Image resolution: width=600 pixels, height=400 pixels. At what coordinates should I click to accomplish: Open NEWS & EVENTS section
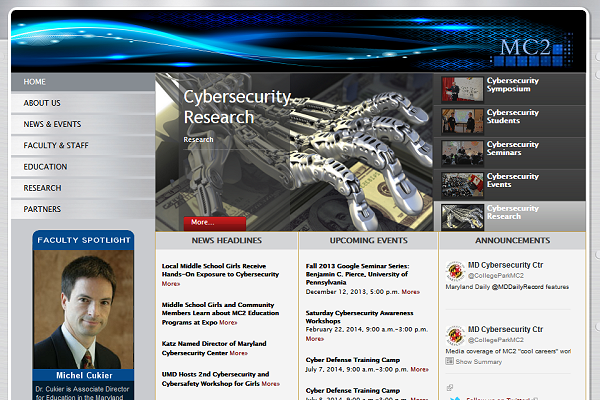(83, 124)
